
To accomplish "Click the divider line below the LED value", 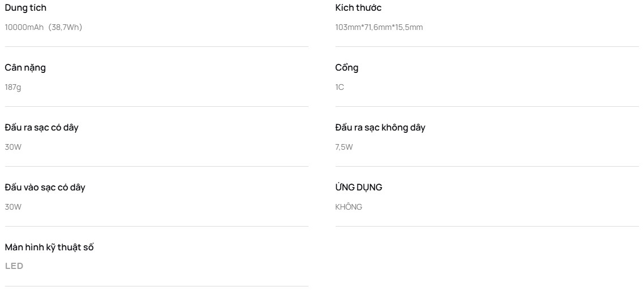I will click(157, 286).
